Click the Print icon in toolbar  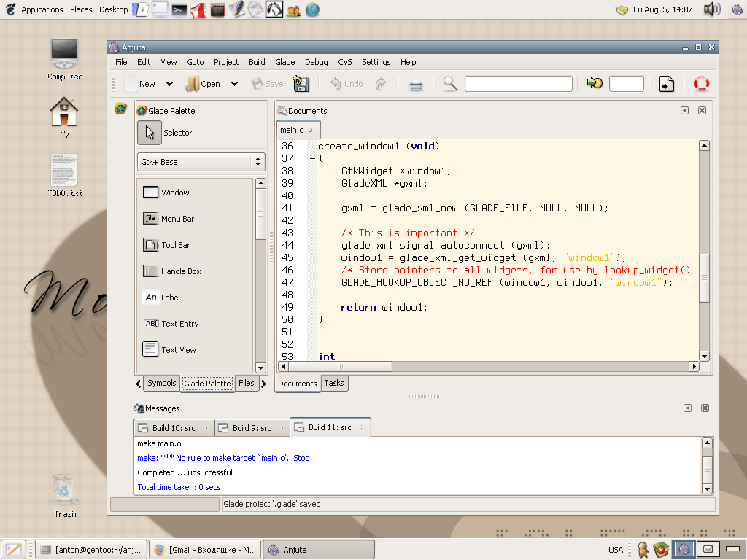click(x=416, y=85)
